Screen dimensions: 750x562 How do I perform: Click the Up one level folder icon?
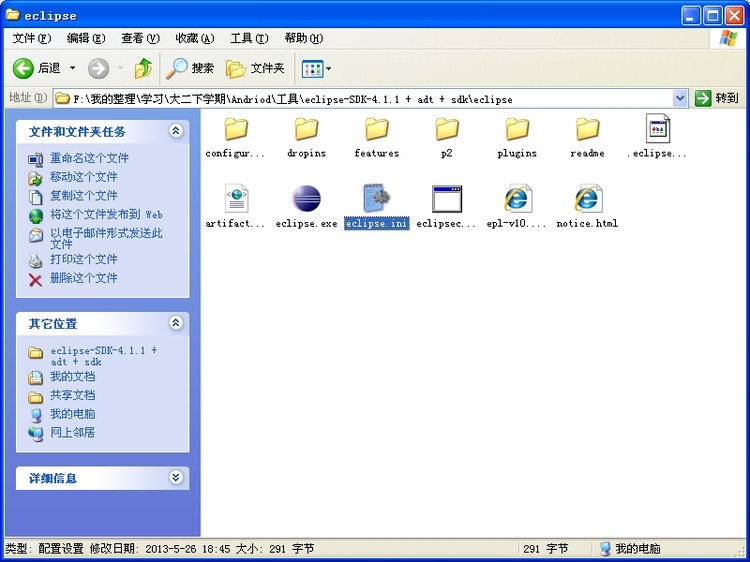tap(143, 68)
